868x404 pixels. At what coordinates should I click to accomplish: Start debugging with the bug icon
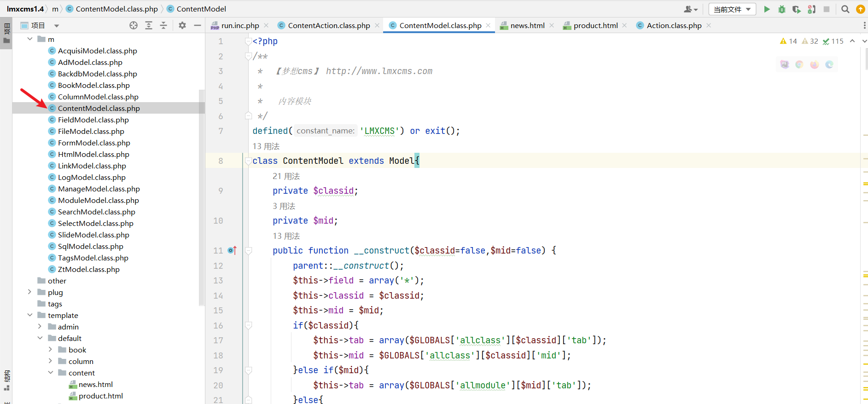(781, 9)
